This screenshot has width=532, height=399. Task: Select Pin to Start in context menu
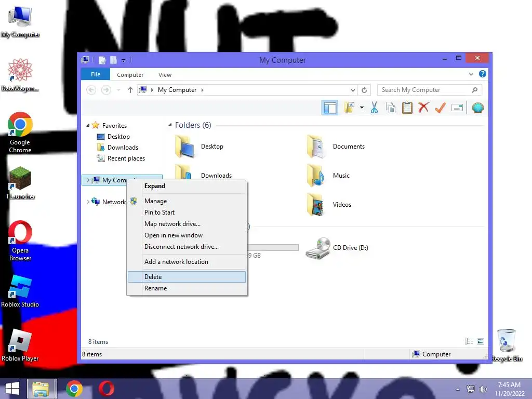[187, 212]
